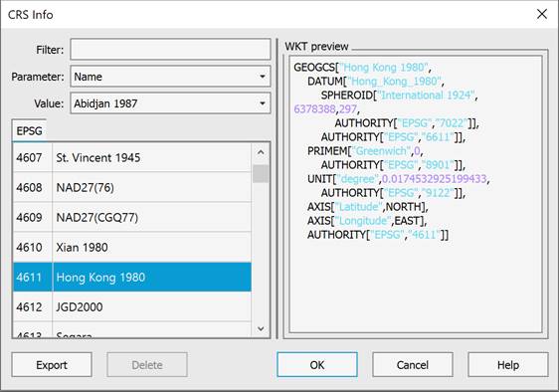Click the list scroll up arrow
Viewport: 559px width, 392px height.
click(x=261, y=152)
